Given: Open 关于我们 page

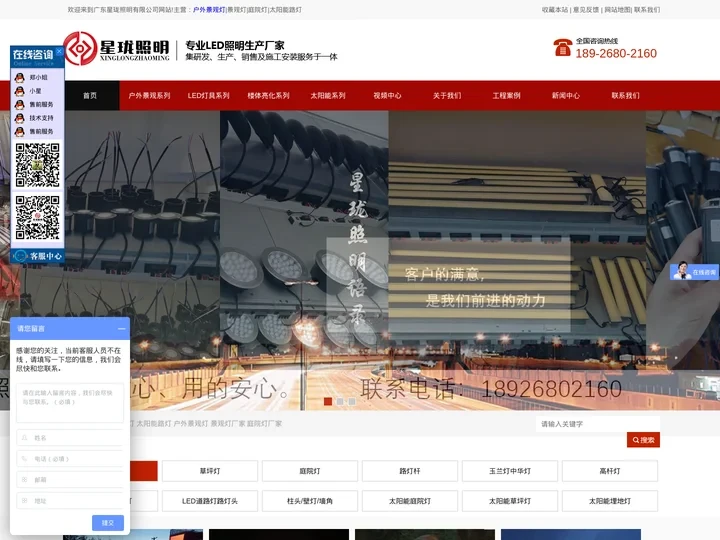Looking at the screenshot, I should (x=447, y=96).
